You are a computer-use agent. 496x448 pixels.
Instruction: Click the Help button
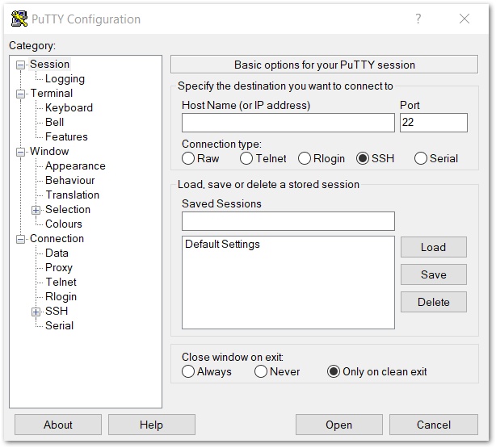(x=152, y=425)
